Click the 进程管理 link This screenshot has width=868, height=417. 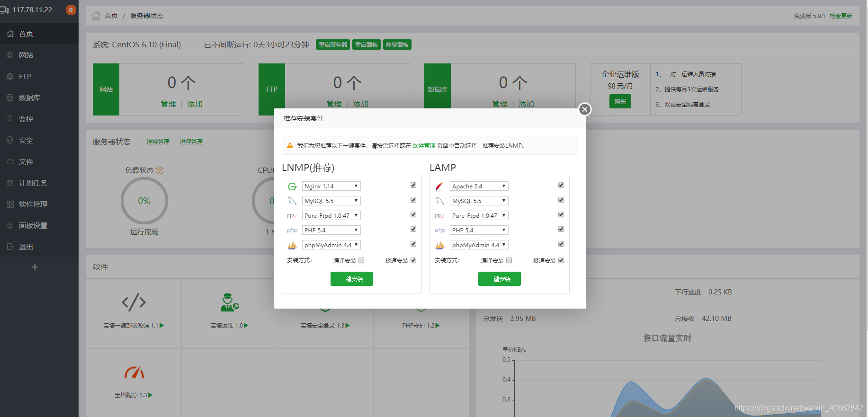[x=191, y=142]
